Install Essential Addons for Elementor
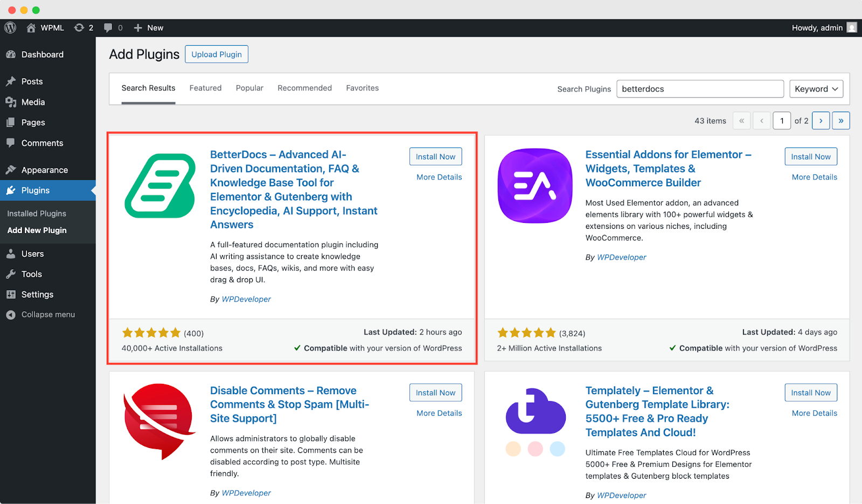Screen dimensions: 862x504 click(x=811, y=156)
